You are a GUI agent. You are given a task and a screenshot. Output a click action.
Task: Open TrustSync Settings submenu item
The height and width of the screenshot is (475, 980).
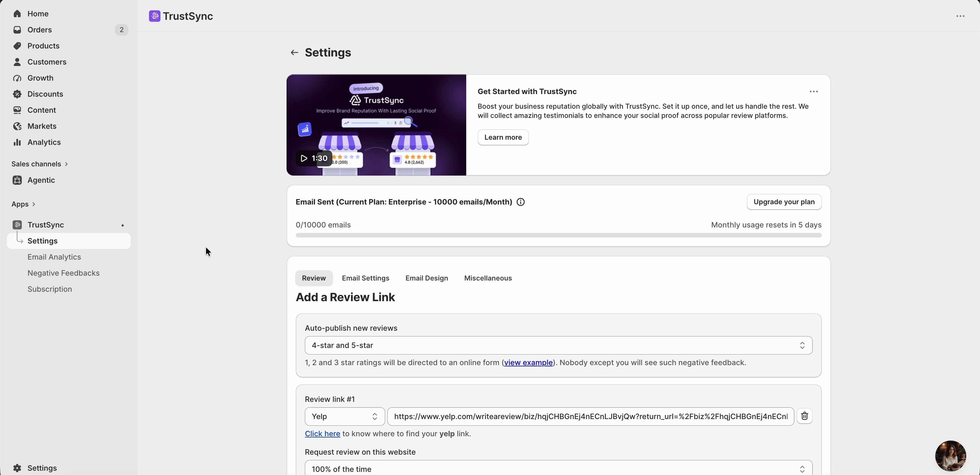68,241
